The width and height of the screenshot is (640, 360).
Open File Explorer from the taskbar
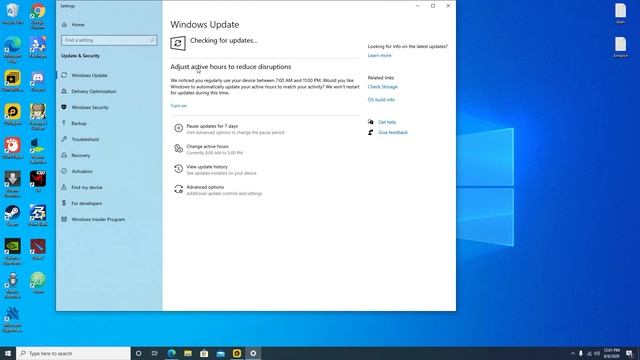(x=188, y=353)
